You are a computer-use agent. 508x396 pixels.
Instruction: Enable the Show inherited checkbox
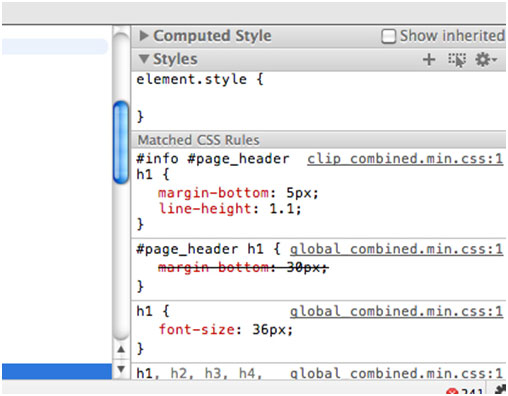(389, 36)
